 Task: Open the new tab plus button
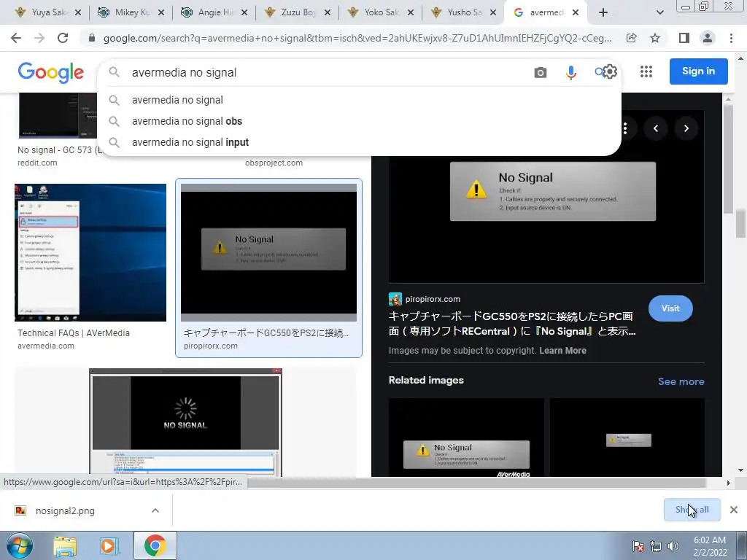(x=603, y=12)
